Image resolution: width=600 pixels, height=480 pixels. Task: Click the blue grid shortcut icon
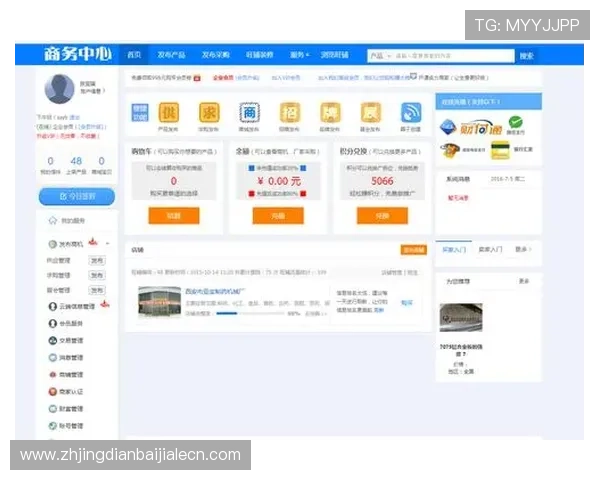(140, 113)
